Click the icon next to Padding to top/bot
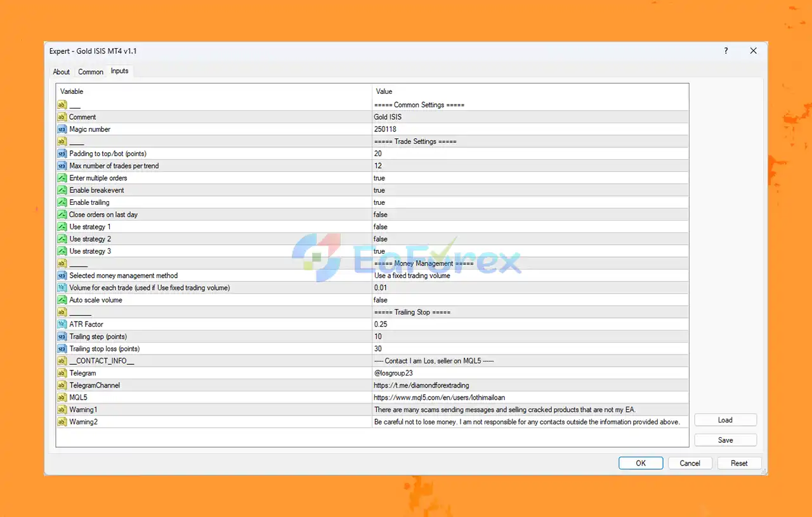The width and height of the screenshot is (812, 517). click(62, 154)
